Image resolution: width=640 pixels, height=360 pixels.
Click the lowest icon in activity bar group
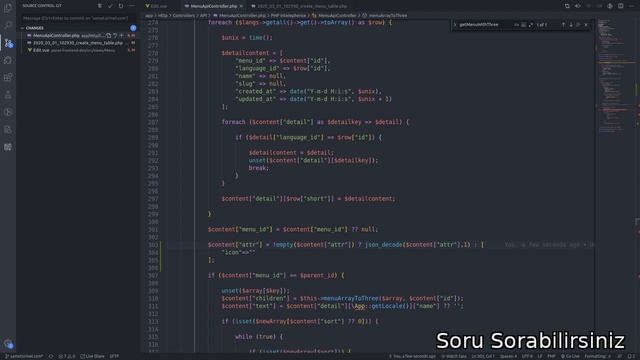click(x=8, y=147)
